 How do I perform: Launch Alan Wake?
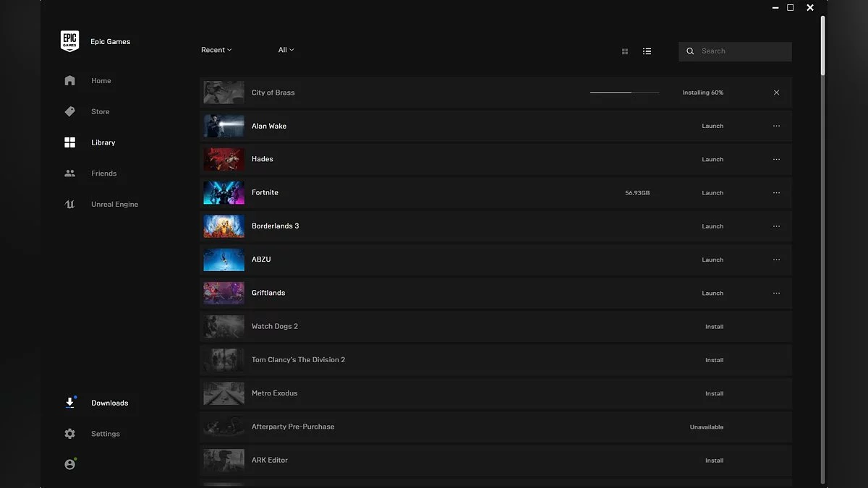[712, 126]
